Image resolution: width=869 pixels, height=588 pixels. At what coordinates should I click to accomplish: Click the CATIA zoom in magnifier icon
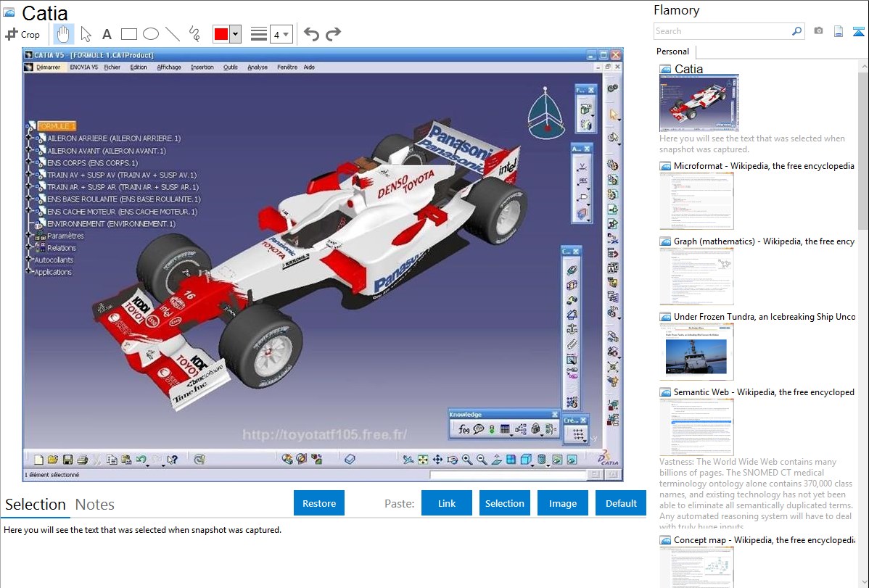[x=467, y=460]
